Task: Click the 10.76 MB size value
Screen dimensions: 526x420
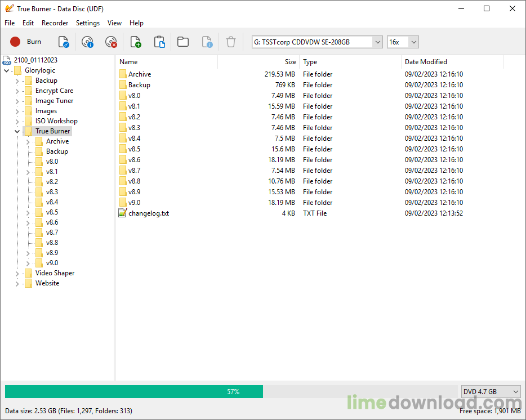Action: coord(282,181)
